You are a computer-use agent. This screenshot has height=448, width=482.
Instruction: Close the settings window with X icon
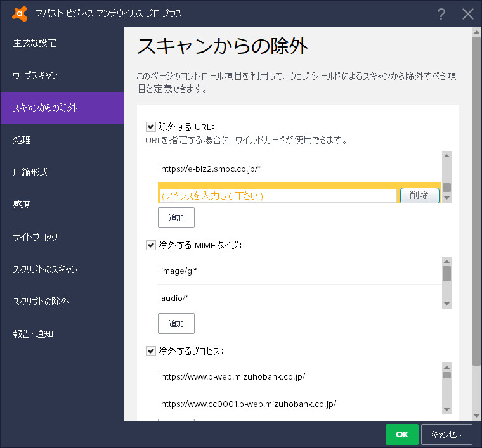468,14
